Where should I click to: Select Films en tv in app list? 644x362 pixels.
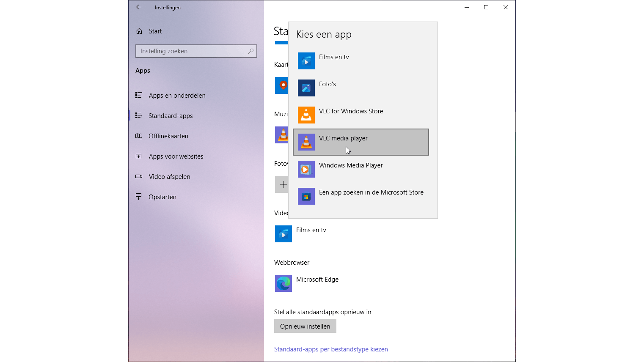coord(361,61)
